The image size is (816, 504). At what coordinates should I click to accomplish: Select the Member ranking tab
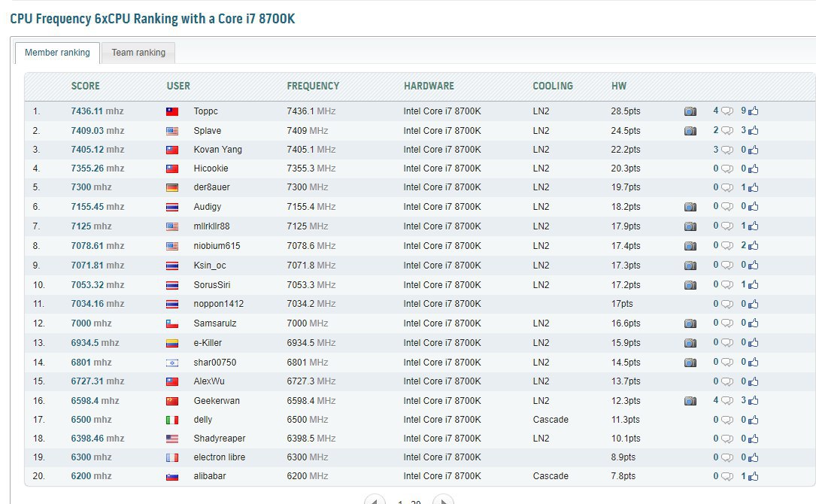57,53
